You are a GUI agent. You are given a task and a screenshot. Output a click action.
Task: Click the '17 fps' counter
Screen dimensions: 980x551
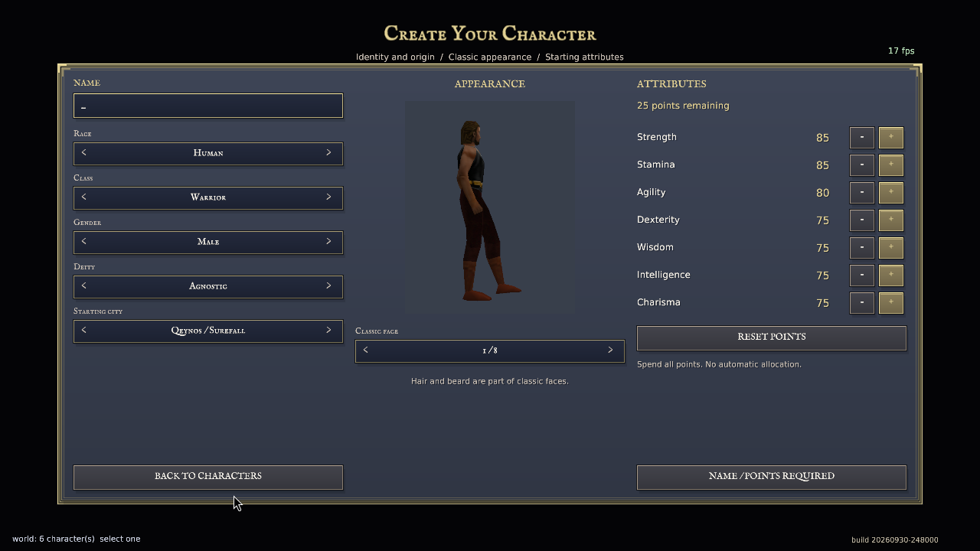[901, 51]
